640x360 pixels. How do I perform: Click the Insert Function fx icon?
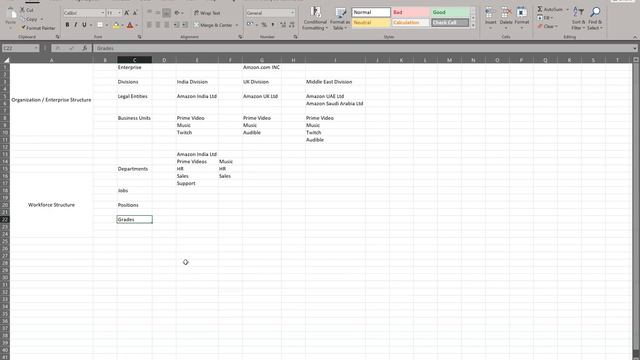[84, 48]
